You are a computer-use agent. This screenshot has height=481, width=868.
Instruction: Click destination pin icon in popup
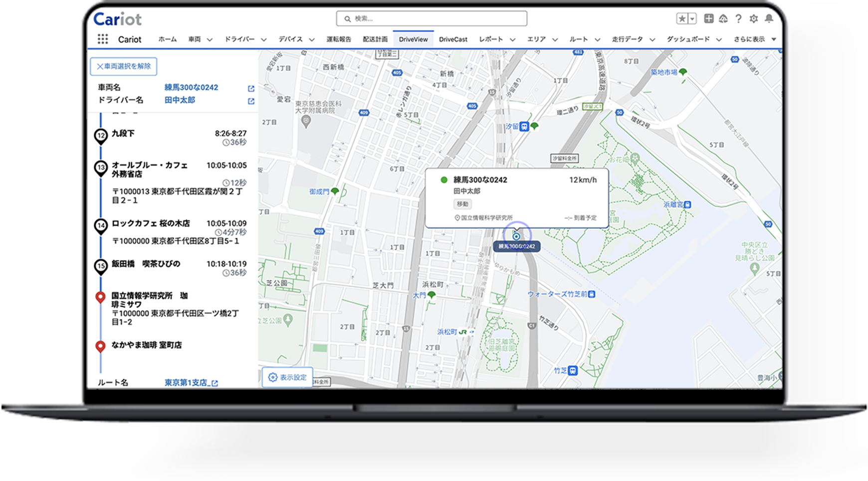[x=457, y=218]
